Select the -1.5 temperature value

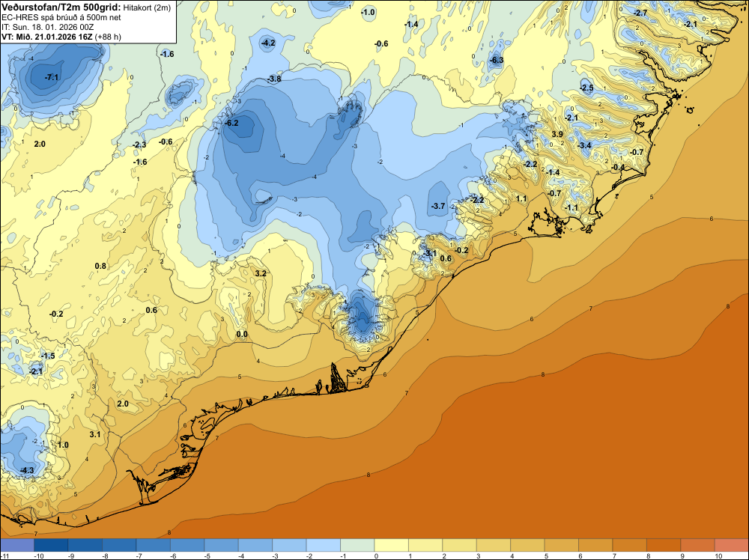[48, 356]
